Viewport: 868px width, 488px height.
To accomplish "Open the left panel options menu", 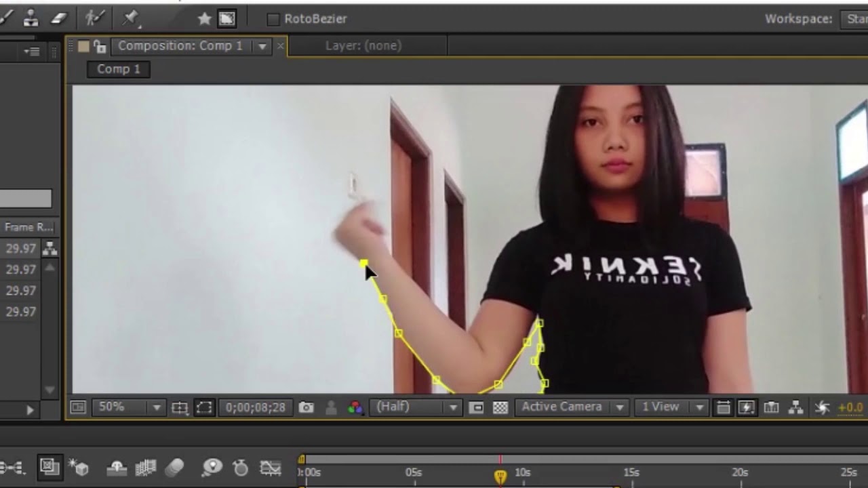I will [32, 52].
